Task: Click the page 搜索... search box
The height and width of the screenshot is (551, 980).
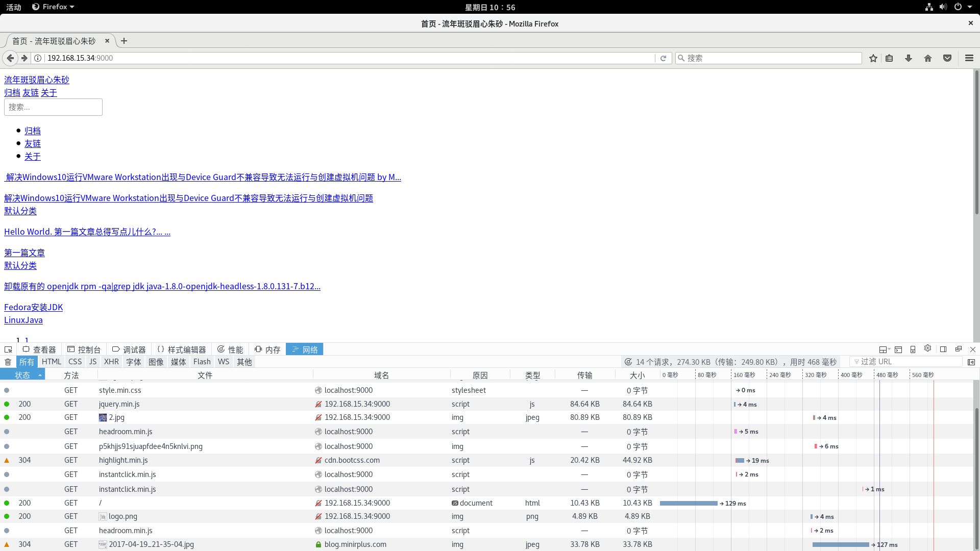Action: (53, 107)
